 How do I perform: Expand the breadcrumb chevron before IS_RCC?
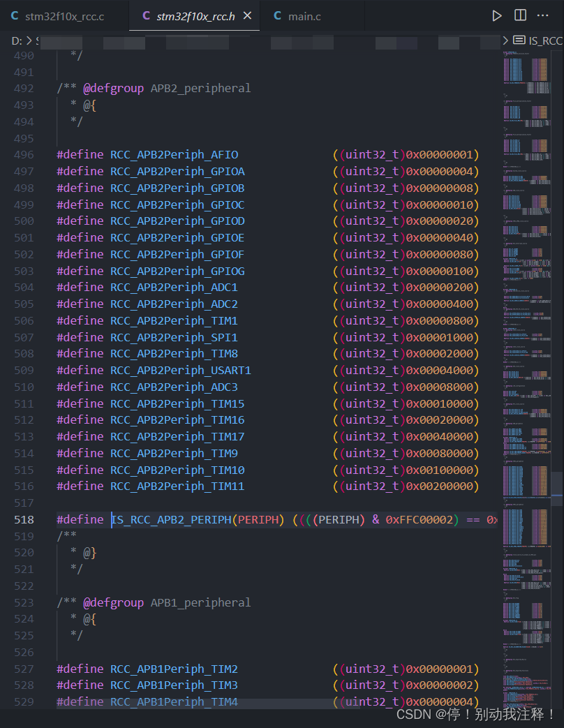pos(505,40)
